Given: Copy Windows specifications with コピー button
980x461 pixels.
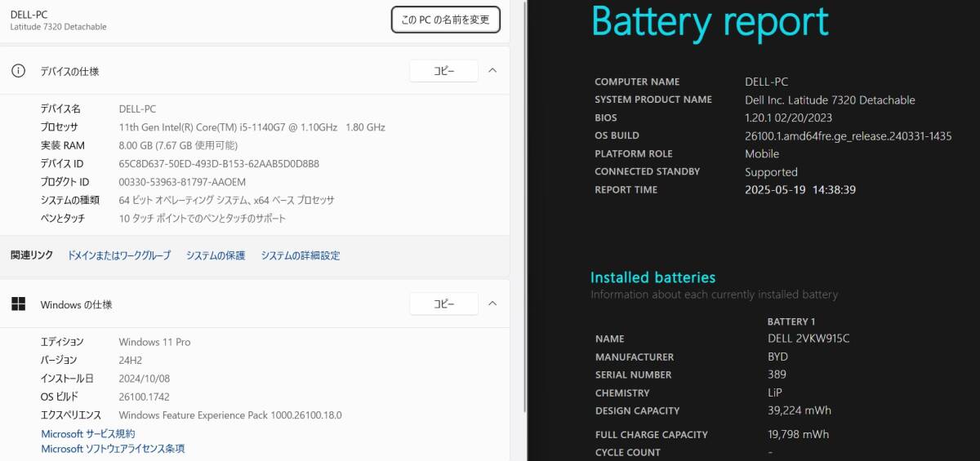Looking at the screenshot, I should (443, 304).
